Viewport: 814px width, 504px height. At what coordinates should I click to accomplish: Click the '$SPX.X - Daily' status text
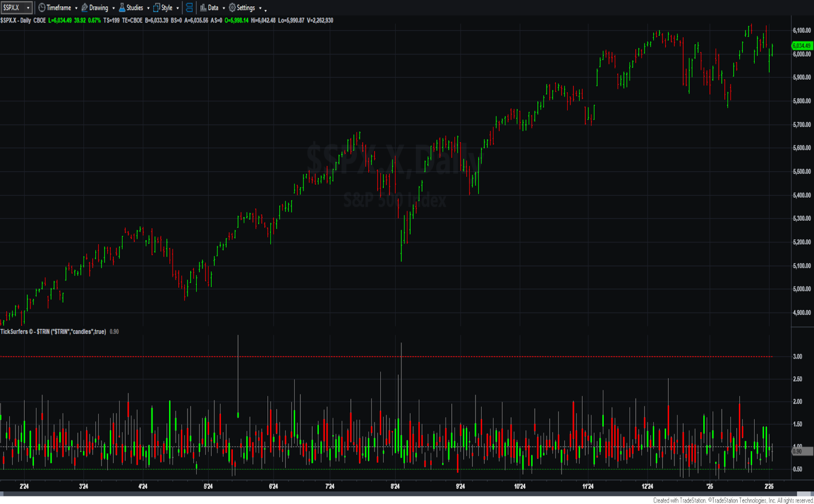click(x=15, y=21)
